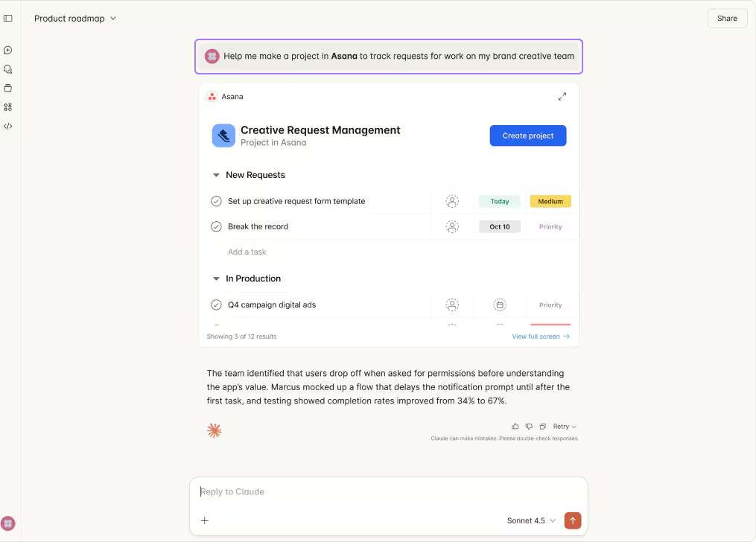Toggle the sidebar collapse icon
The width and height of the screenshot is (756, 542).
click(x=8, y=18)
